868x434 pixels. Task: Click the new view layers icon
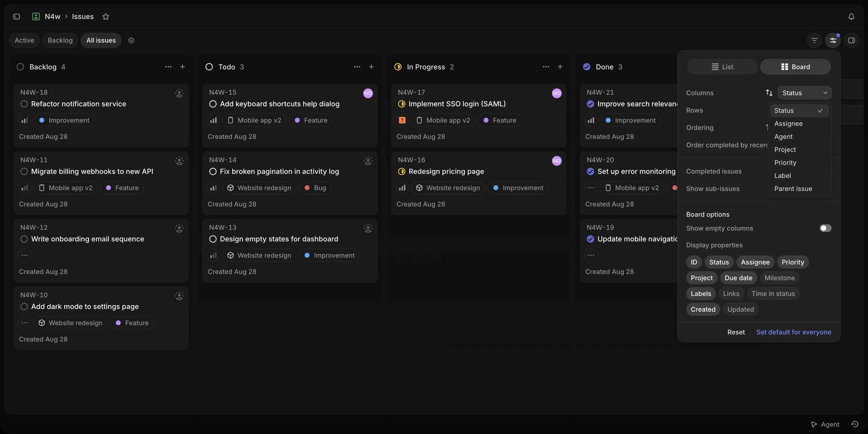pos(131,40)
